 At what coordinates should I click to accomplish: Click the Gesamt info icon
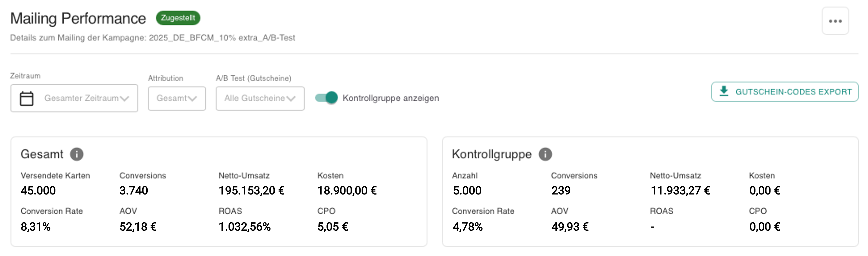click(x=77, y=154)
